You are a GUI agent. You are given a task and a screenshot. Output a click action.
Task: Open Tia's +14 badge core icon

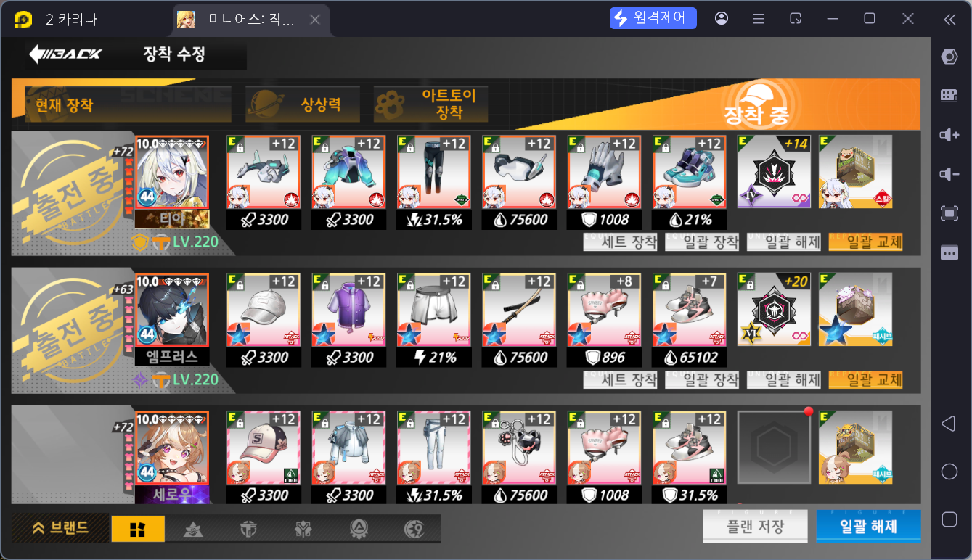pos(774,172)
